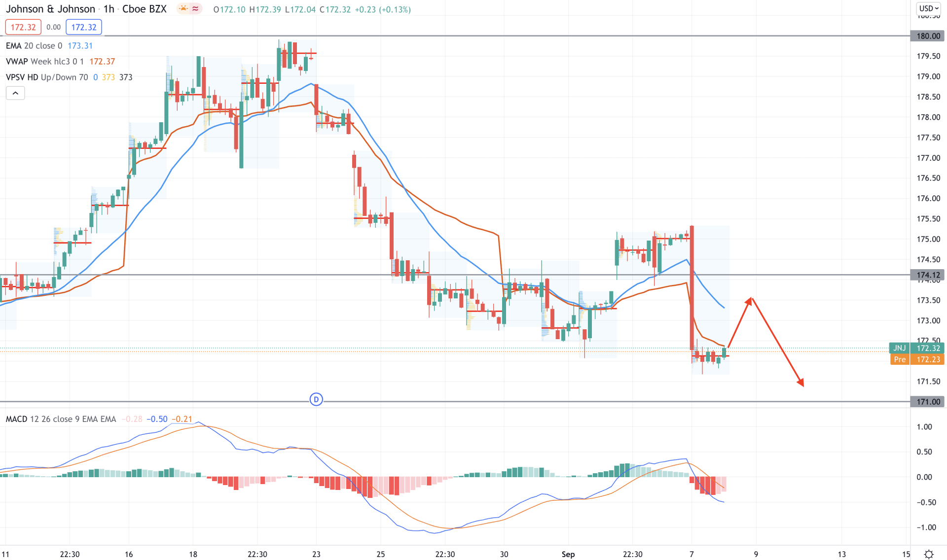Image resolution: width=947 pixels, height=560 pixels.
Task: Click the 174.12 horizontal line price label
Action: [928, 275]
